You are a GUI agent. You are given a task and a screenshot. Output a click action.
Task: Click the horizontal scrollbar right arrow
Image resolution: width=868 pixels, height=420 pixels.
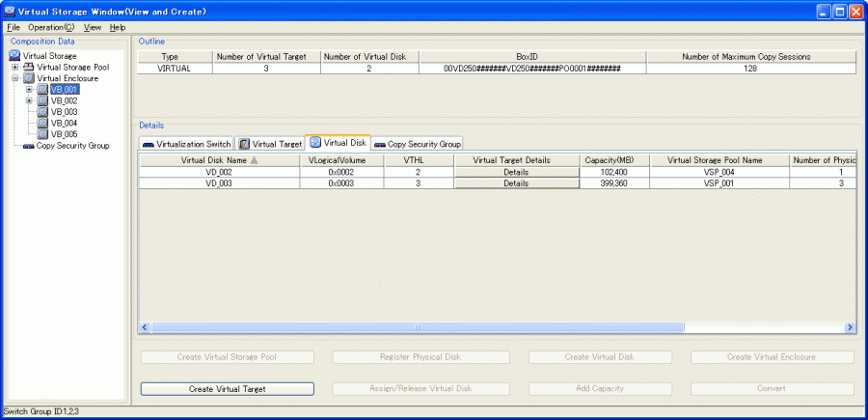point(851,328)
